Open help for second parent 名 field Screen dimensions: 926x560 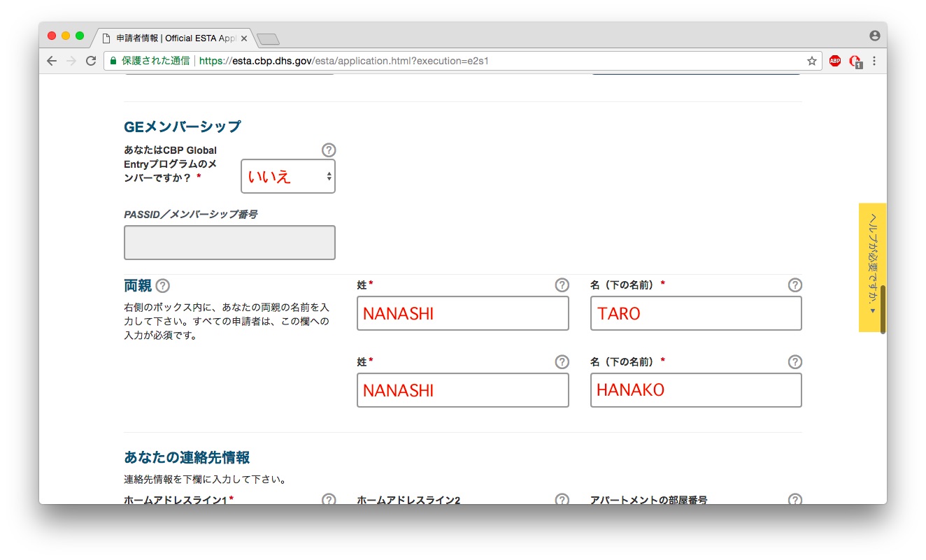[795, 362]
